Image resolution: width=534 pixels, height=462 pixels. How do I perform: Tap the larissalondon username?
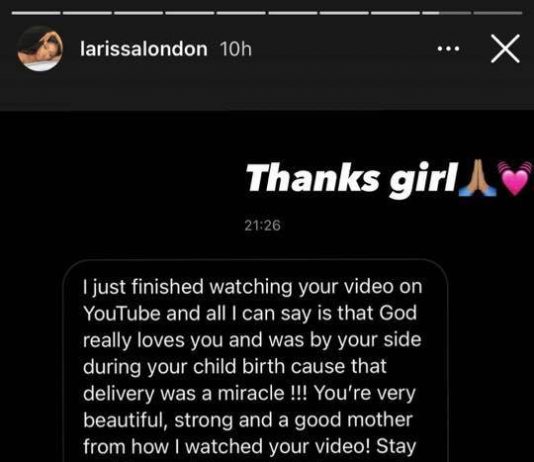pyautogui.click(x=144, y=49)
